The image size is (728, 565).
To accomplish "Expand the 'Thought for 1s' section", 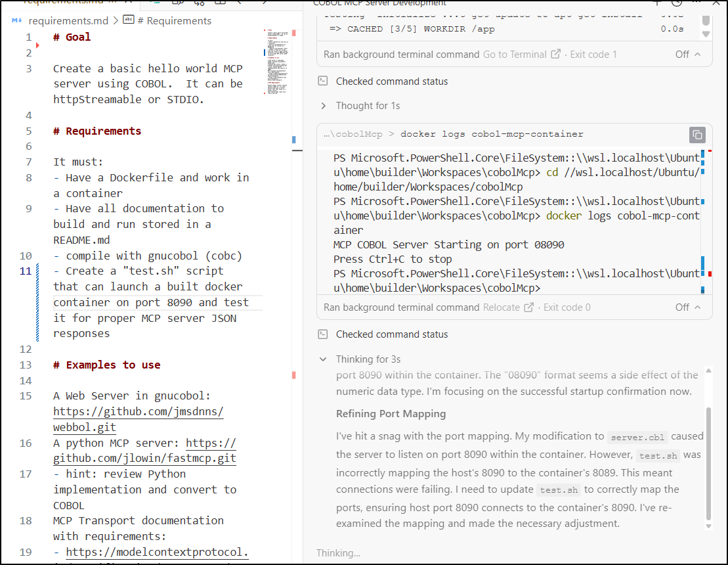I will click(x=323, y=106).
